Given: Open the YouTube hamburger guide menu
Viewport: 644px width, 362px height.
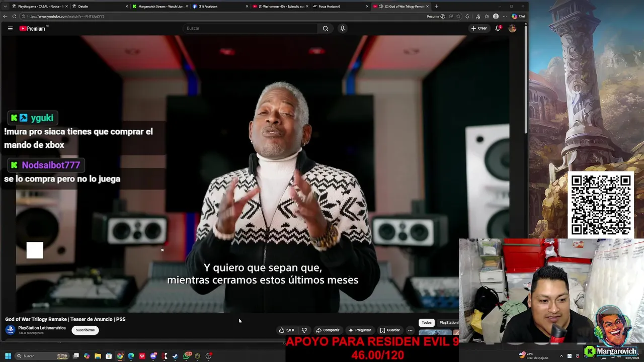Looking at the screenshot, I should (10, 28).
